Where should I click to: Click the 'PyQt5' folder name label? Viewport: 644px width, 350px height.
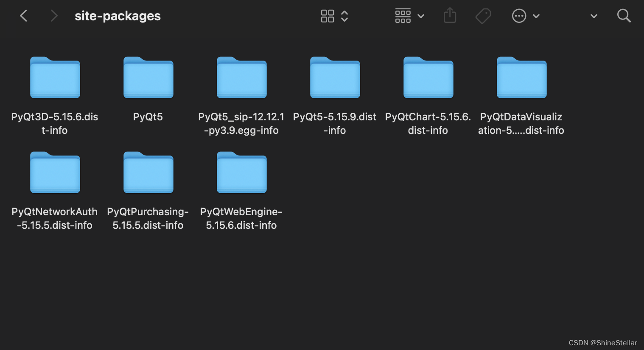tap(148, 117)
